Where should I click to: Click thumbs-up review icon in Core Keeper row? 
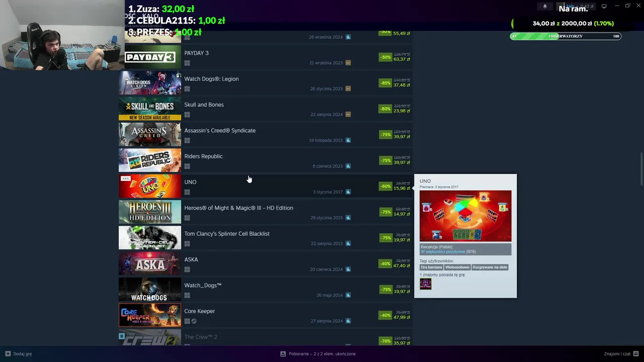pos(348,321)
